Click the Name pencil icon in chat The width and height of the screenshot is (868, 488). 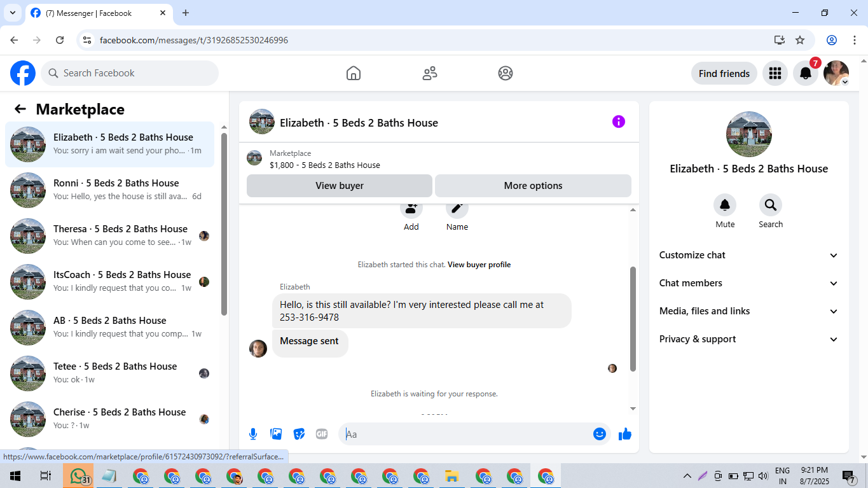click(x=457, y=208)
